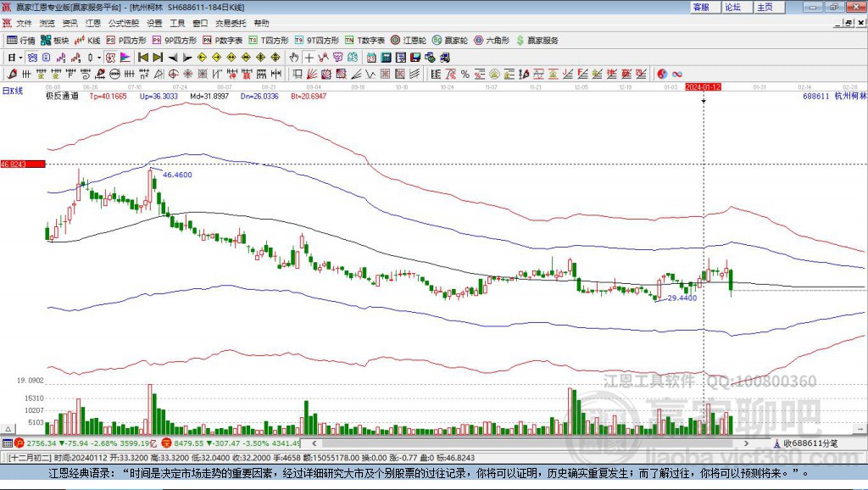
Task: Toggle the colored flag icon
Action: pyautogui.click(x=125, y=57)
